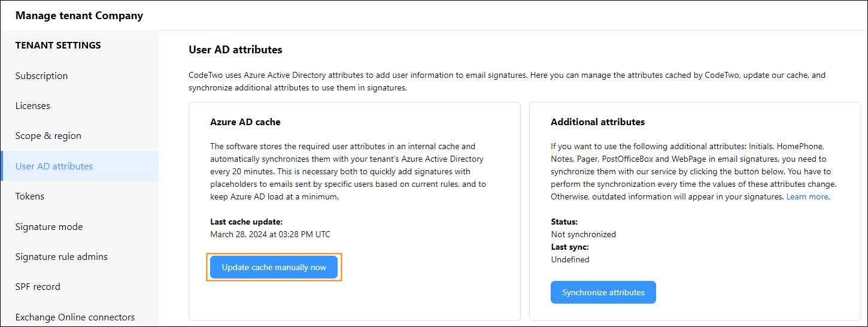Open the Tokens settings page
Image resolution: width=868 pixels, height=327 pixels.
tap(30, 196)
